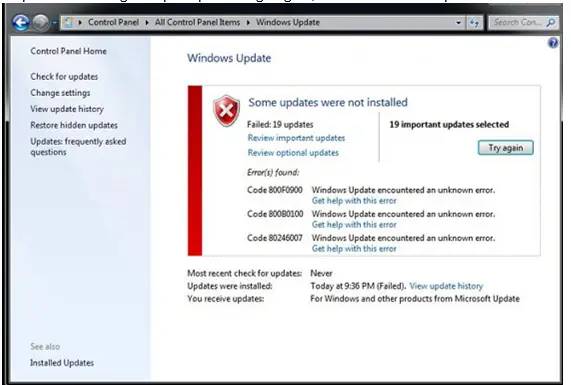Click the magnifier search icon
This screenshot has width=571, height=385.
(551, 23)
